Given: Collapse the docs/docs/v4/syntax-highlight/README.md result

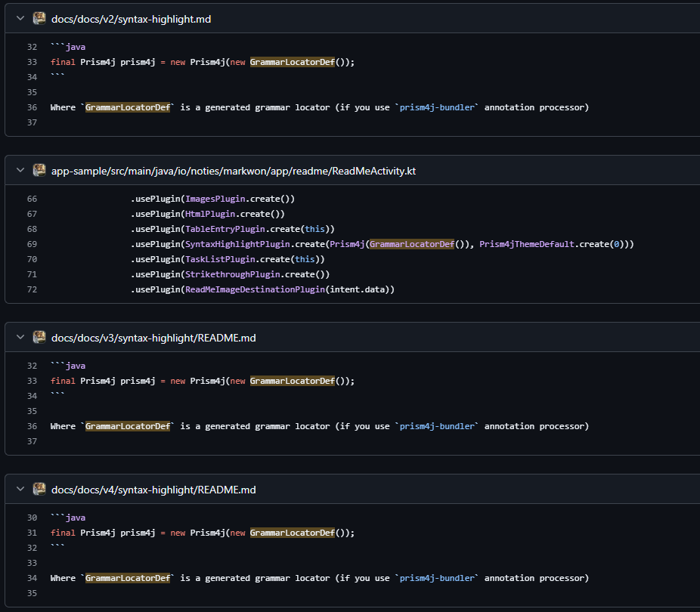Looking at the screenshot, I should tap(20, 489).
